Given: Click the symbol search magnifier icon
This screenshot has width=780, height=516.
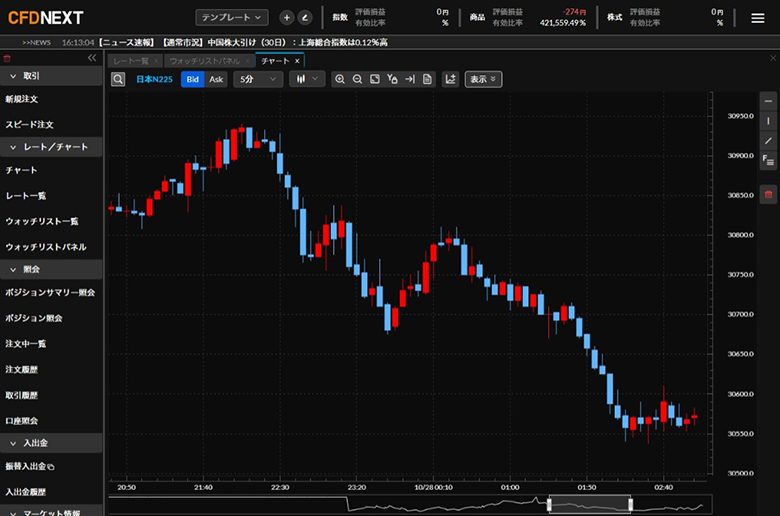Looking at the screenshot, I should tap(118, 79).
